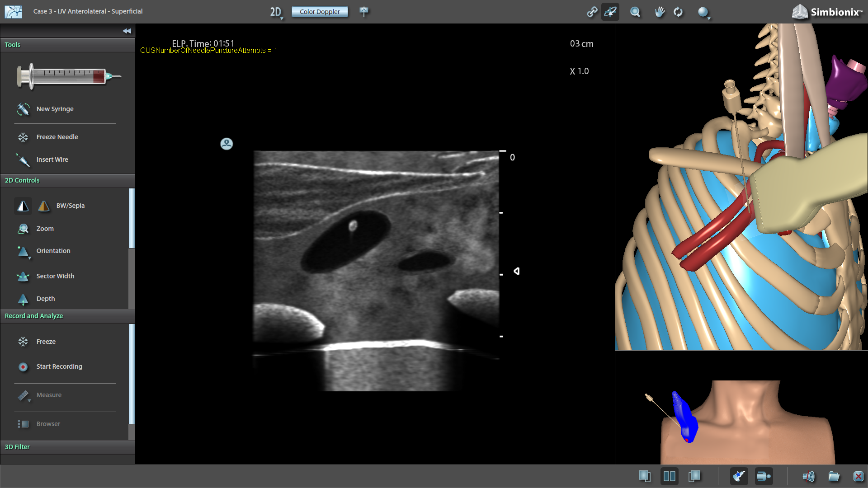Click the focus depth arrow marker
This screenshot has width=868, height=488.
coord(516,271)
